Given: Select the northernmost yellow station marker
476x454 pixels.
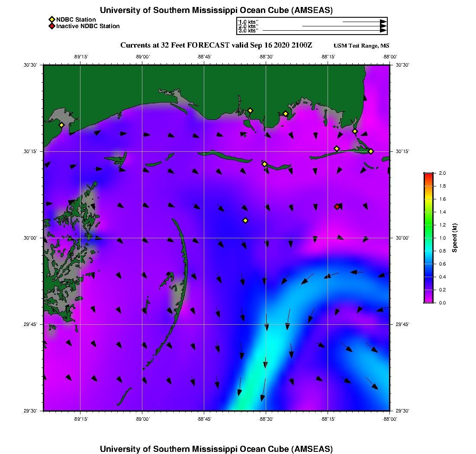Looking at the screenshot, I should click(250, 110).
